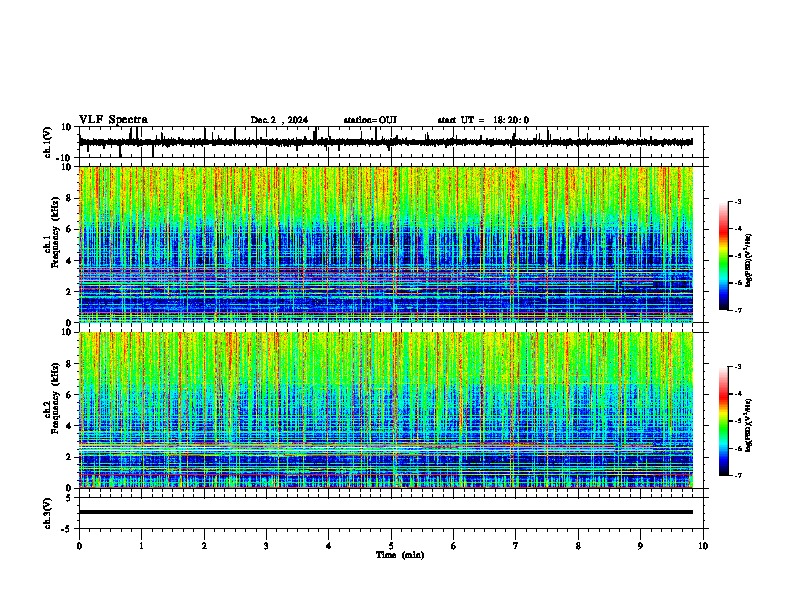
Task: Click the ch.3 flat signal trace
Action: (x=386, y=512)
